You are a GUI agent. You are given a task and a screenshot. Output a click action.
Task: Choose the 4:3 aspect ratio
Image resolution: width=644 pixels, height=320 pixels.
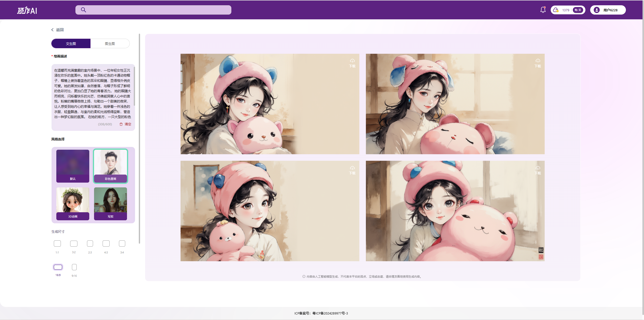106,244
